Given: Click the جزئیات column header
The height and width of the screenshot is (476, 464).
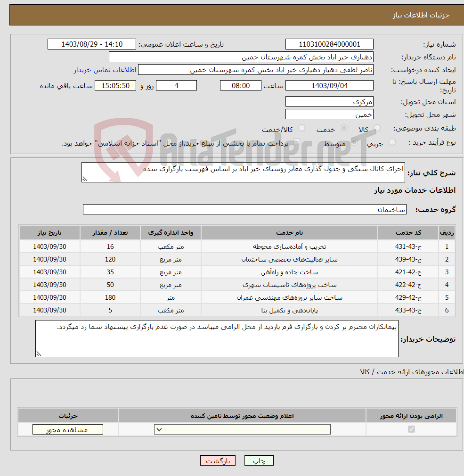Looking at the screenshot, I should click(x=68, y=416).
